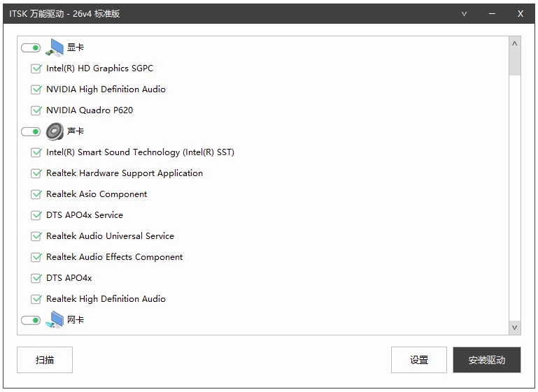Click the vertical scrollbar thumb
This screenshot has width=538, height=392.
tap(515, 62)
